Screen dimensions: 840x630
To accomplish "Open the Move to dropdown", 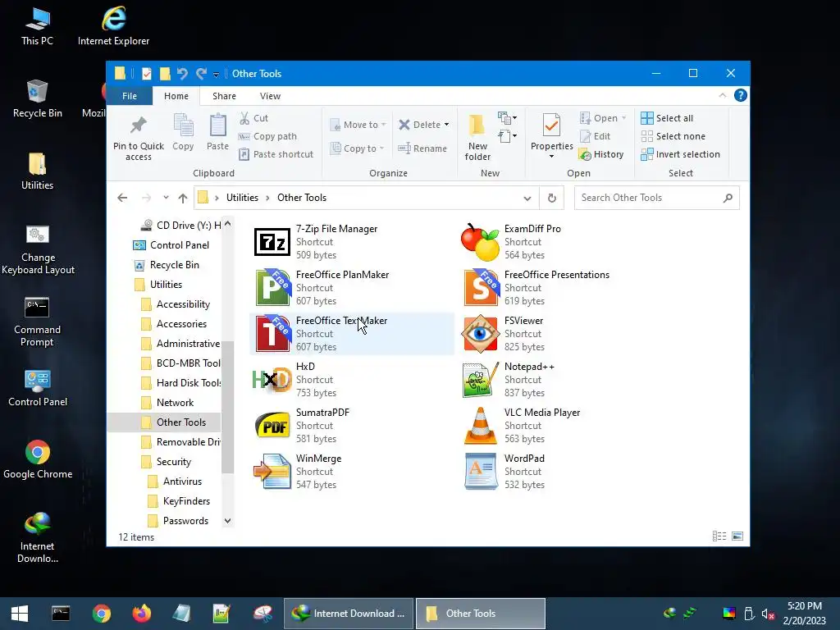I will coord(358,125).
